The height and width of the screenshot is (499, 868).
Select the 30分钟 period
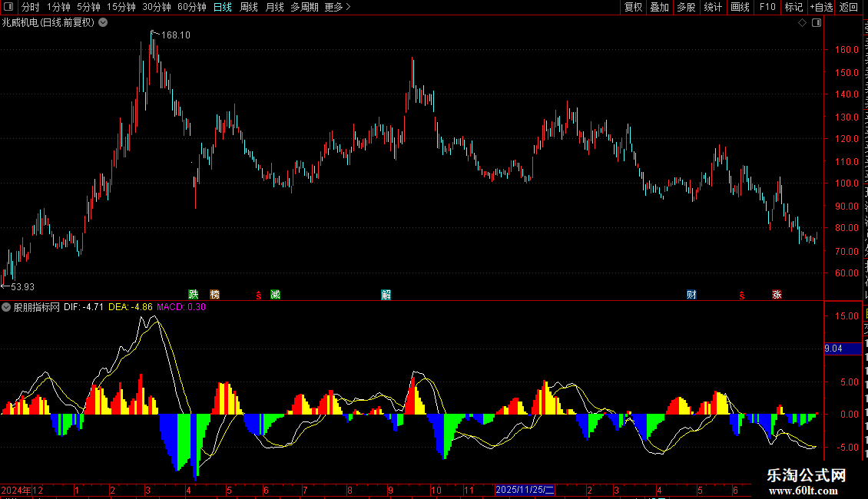tap(157, 7)
